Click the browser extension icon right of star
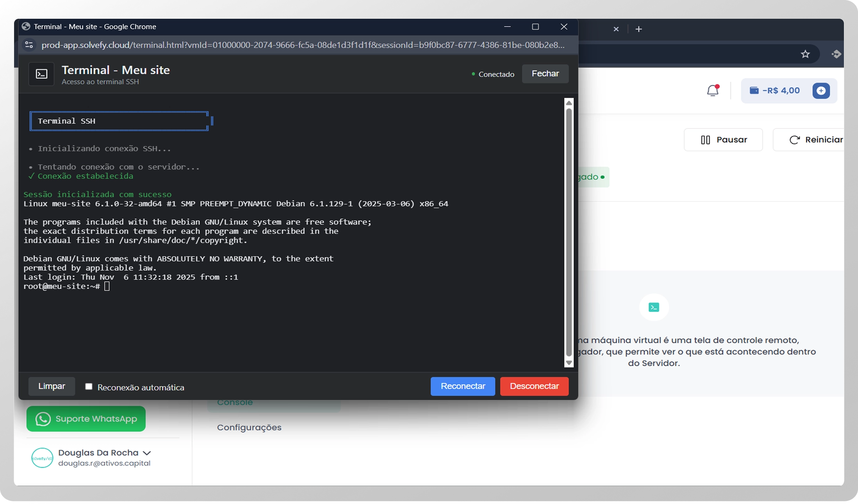This screenshot has height=504, width=858. (x=836, y=54)
